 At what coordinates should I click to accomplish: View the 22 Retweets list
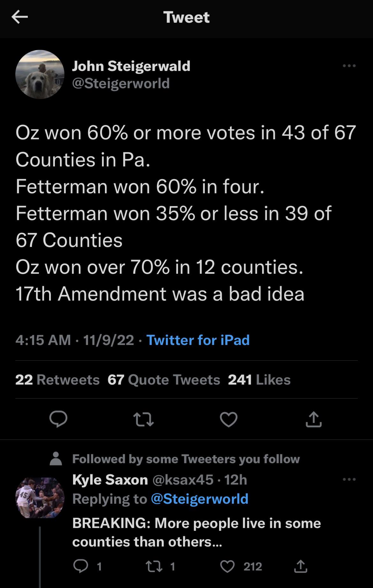[57, 380]
